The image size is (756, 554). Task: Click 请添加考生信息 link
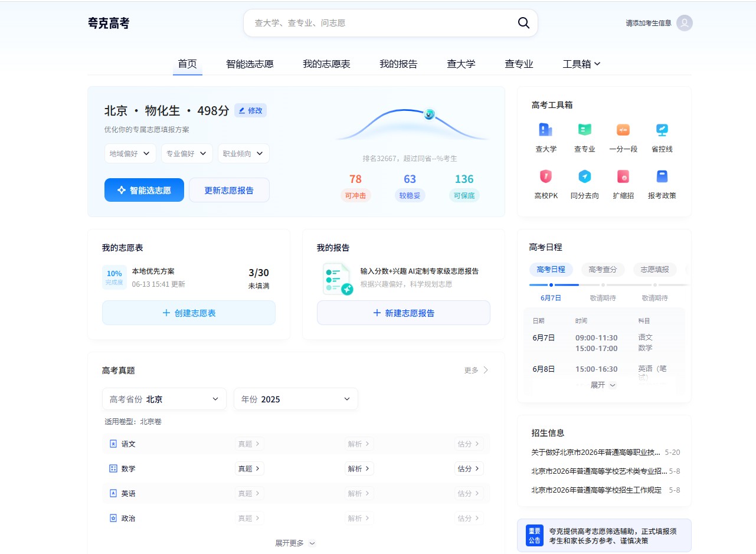(649, 23)
